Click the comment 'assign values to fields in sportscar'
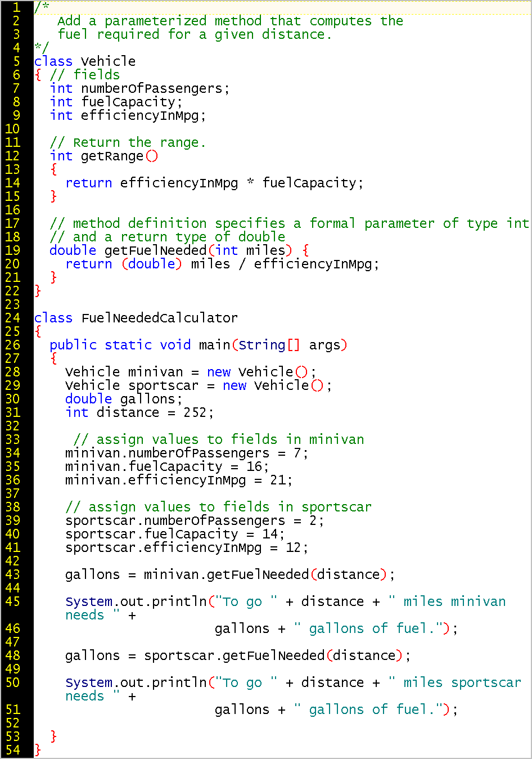The image size is (532, 759). [x=219, y=507]
